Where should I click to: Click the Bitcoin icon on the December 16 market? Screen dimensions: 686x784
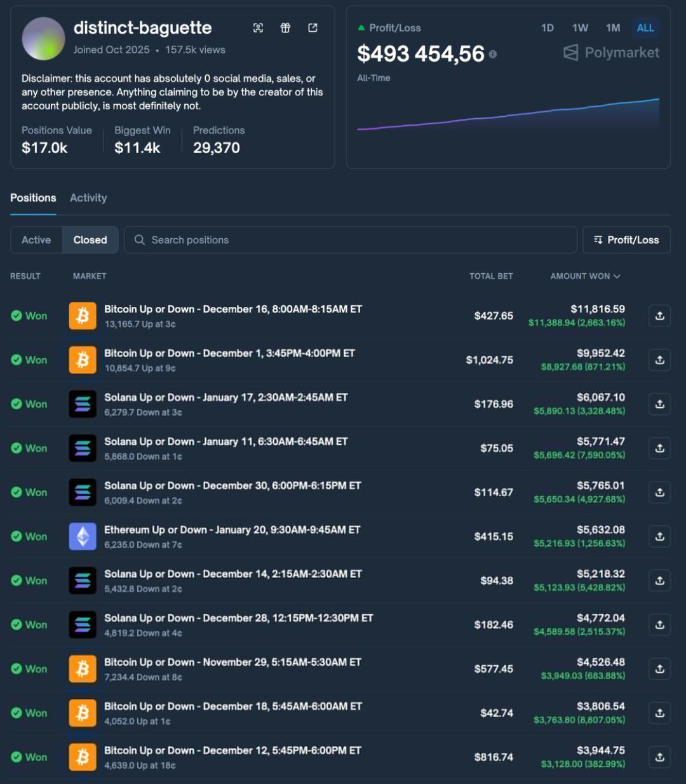(x=82, y=315)
